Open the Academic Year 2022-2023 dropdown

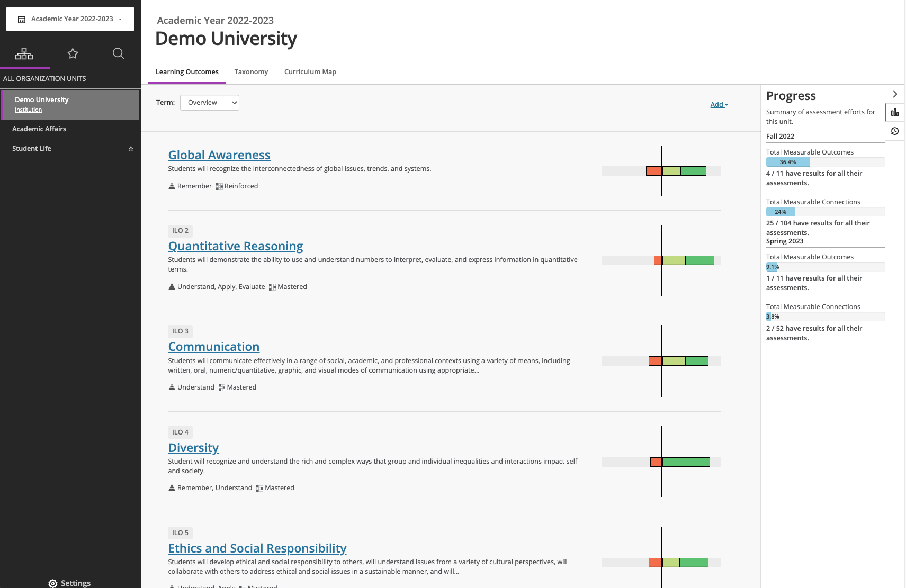point(70,19)
